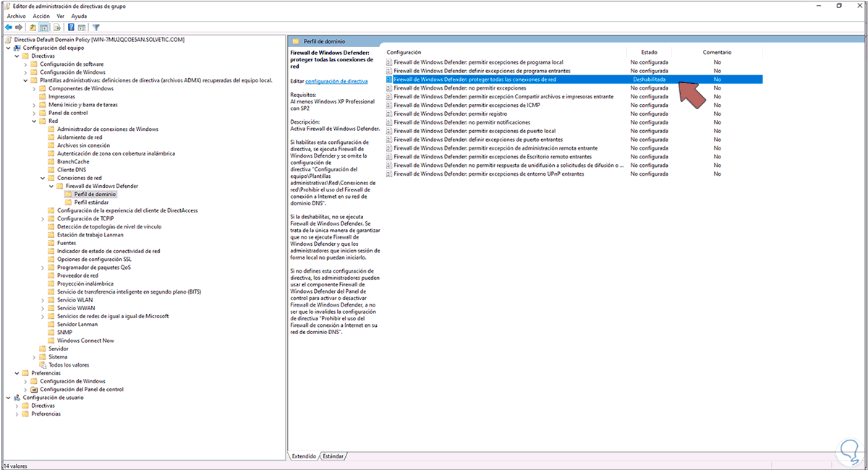Click folder icon beside BranchCache
Image resolution: width=868 pixels, height=470 pixels.
coord(51,161)
